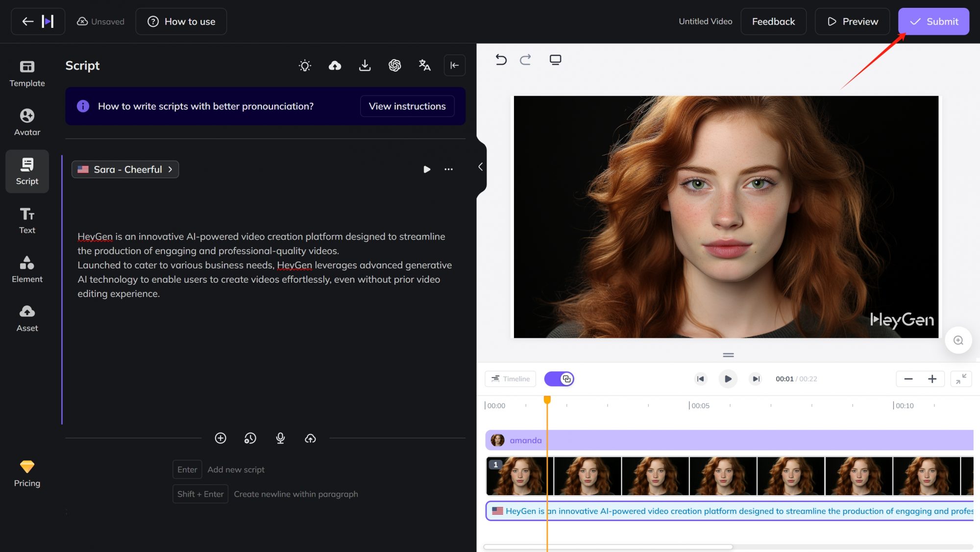The image size is (980, 552).
Task: Play the script audio preview
Action: tap(427, 169)
